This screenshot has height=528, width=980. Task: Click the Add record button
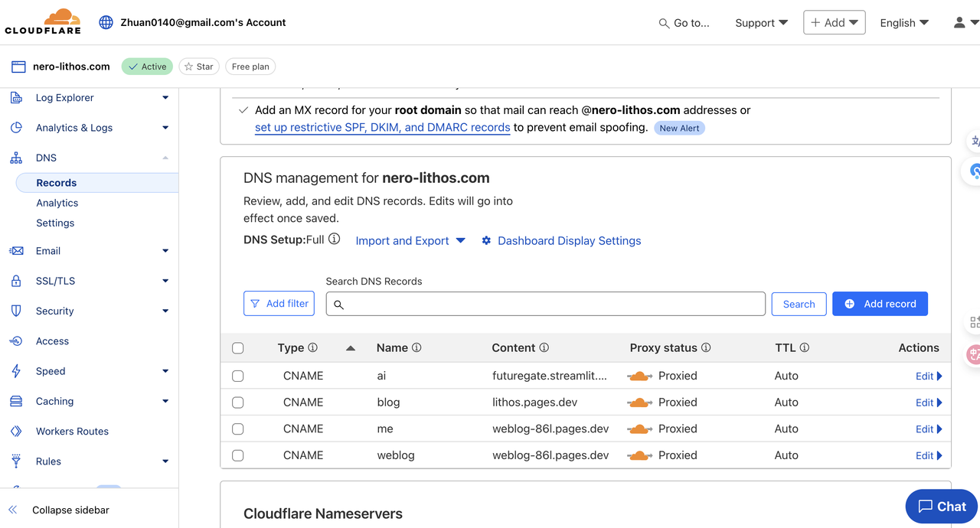click(880, 304)
